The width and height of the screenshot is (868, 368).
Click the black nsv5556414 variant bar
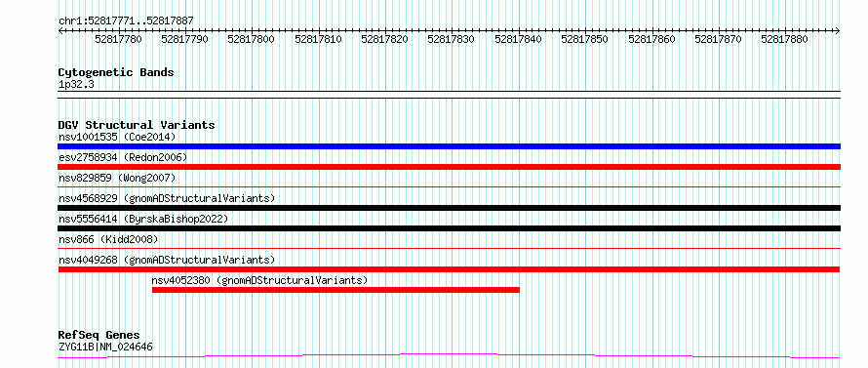pos(449,228)
